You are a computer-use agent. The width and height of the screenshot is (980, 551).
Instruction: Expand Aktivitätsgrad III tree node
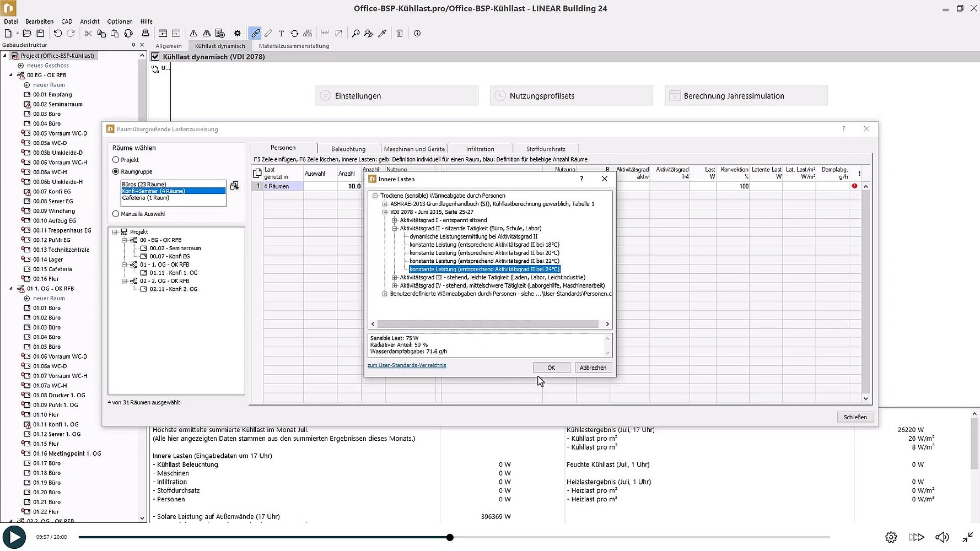click(x=395, y=278)
